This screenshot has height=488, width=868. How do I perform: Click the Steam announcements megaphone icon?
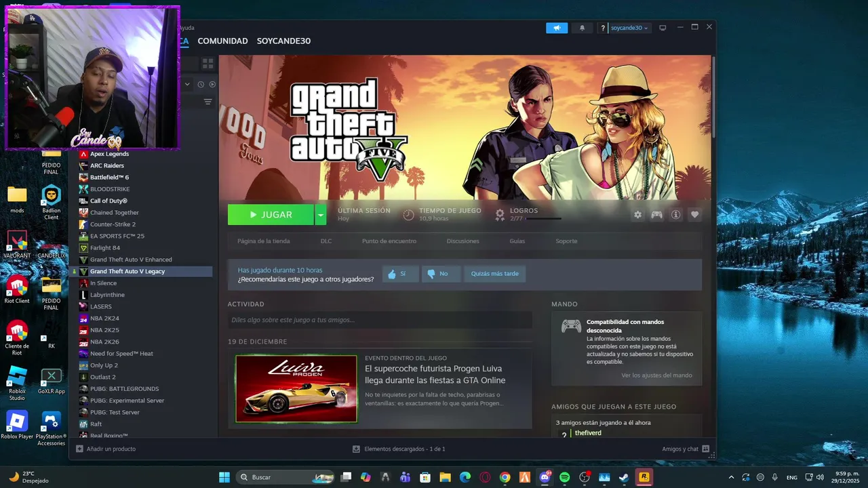coord(557,28)
